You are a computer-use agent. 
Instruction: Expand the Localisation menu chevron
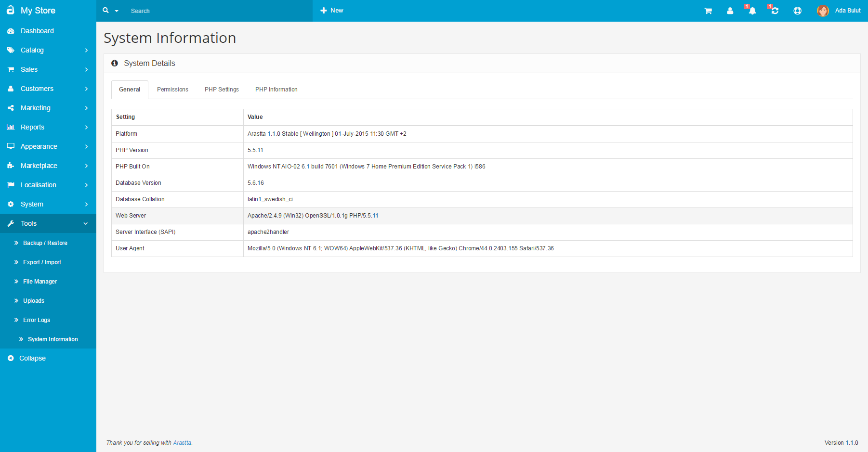click(86, 185)
